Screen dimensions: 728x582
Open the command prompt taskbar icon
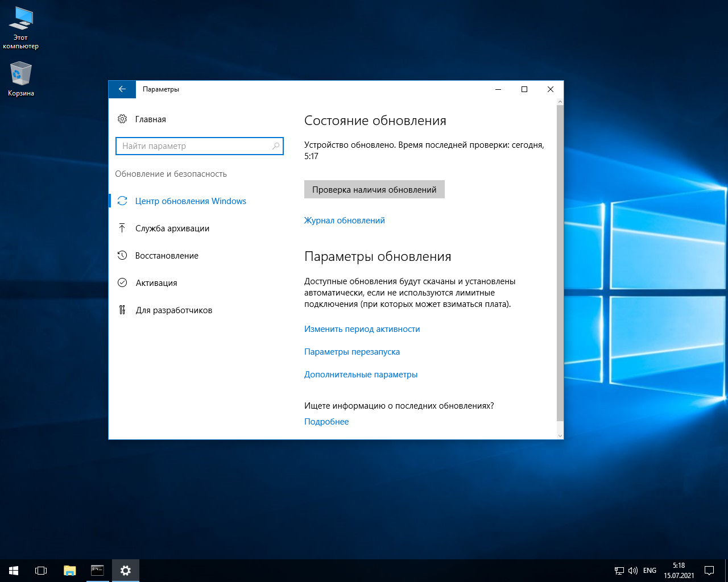pyautogui.click(x=97, y=570)
